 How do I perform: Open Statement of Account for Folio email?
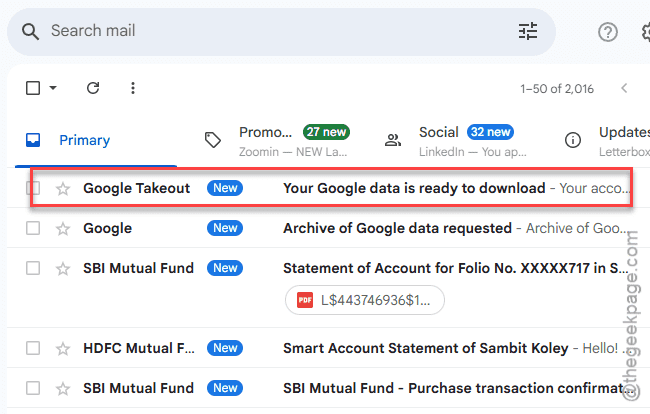(456, 268)
